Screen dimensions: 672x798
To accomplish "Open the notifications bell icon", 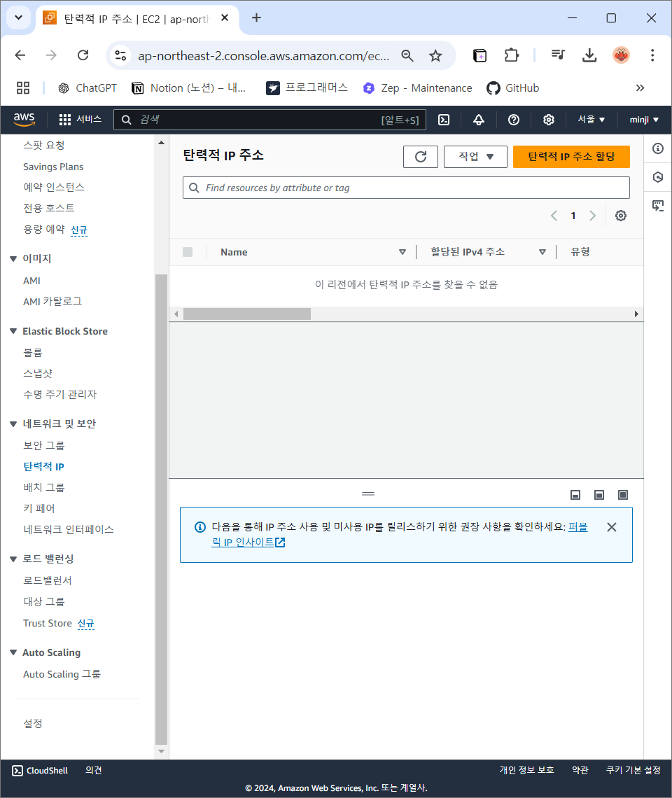I will pos(479,120).
